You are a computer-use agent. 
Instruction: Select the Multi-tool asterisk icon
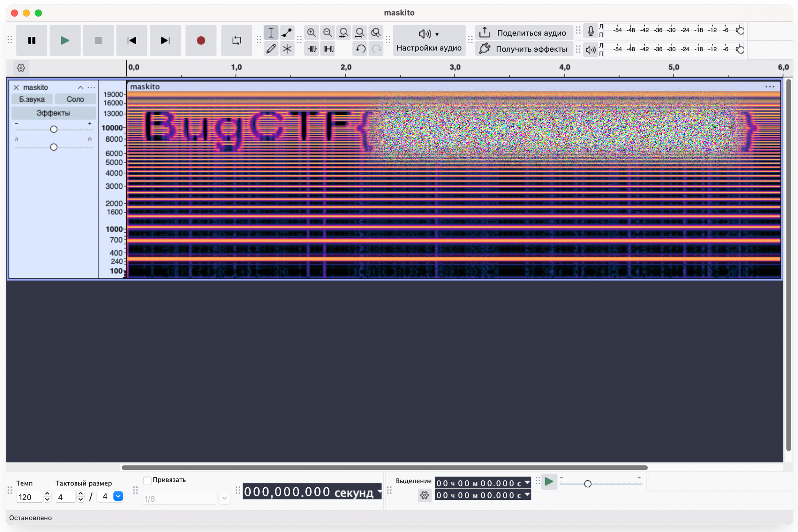[x=287, y=49]
